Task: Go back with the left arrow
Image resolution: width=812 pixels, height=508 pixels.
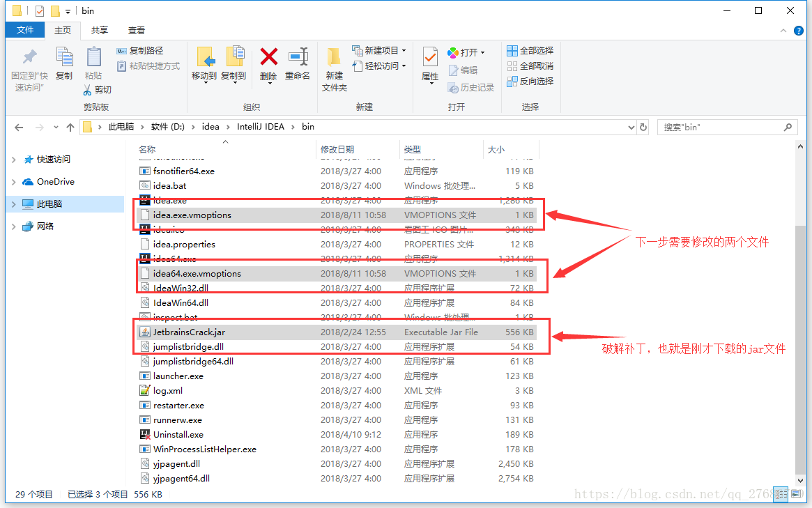Action: click(19, 127)
